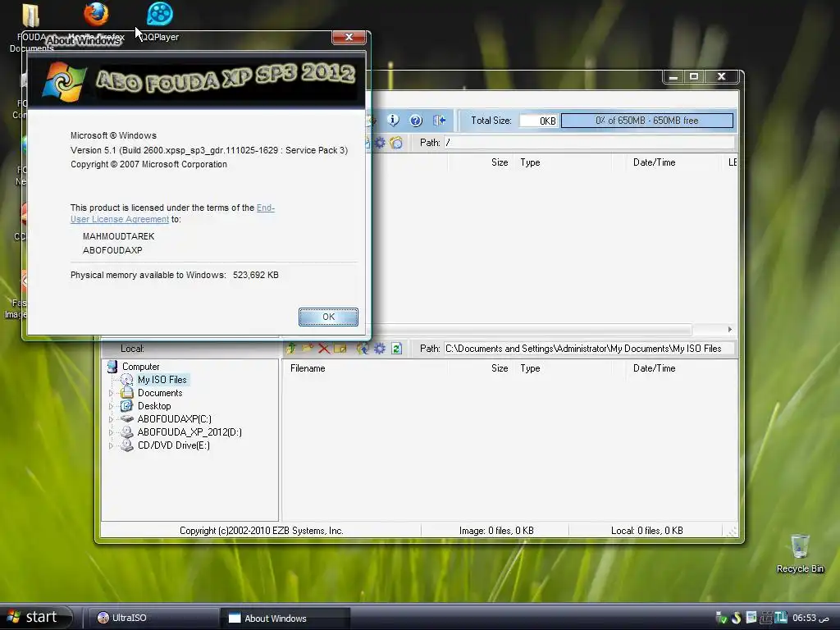The image size is (840, 630).
Task: Maximize the UltraISO window
Action: pyautogui.click(x=694, y=76)
